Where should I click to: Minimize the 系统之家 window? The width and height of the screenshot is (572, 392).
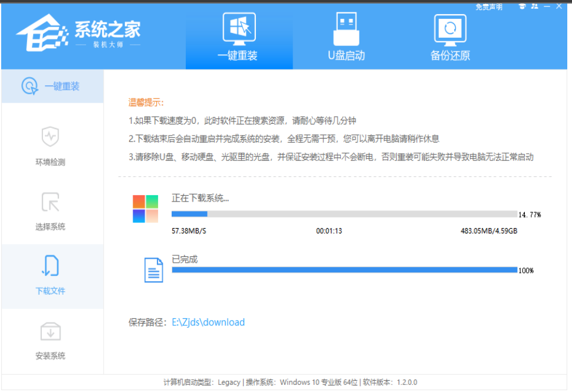[x=547, y=6]
